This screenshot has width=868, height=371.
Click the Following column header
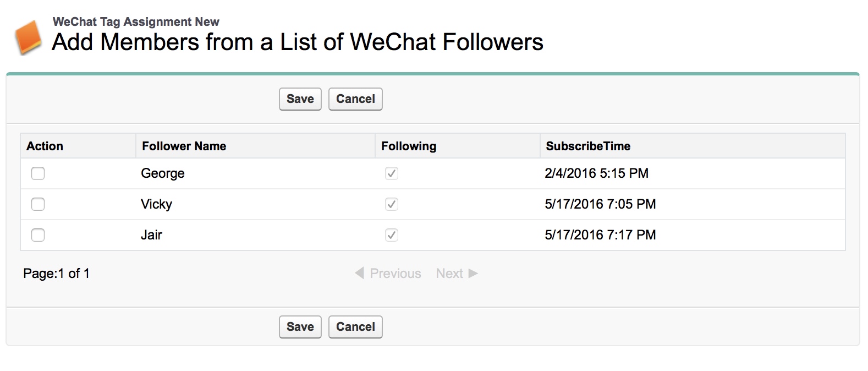click(409, 146)
